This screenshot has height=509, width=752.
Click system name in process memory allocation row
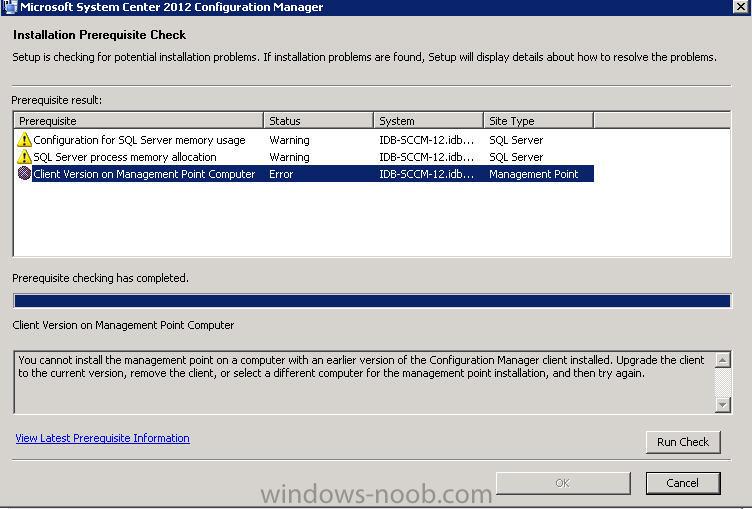(426, 157)
